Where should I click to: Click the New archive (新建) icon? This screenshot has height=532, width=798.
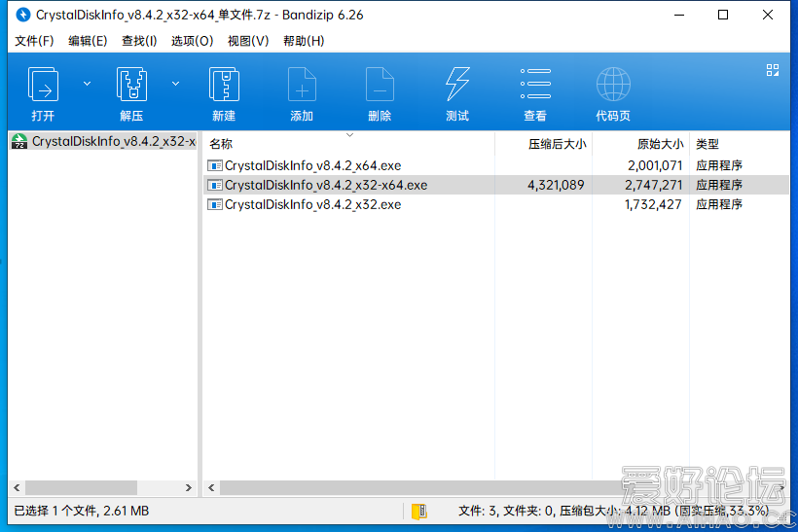point(224,85)
